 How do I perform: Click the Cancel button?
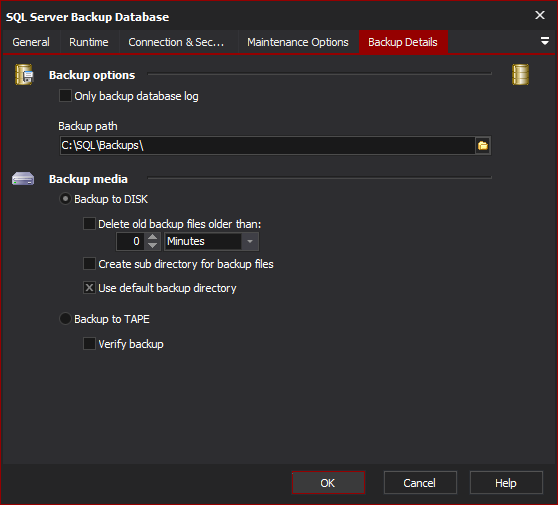point(420,483)
